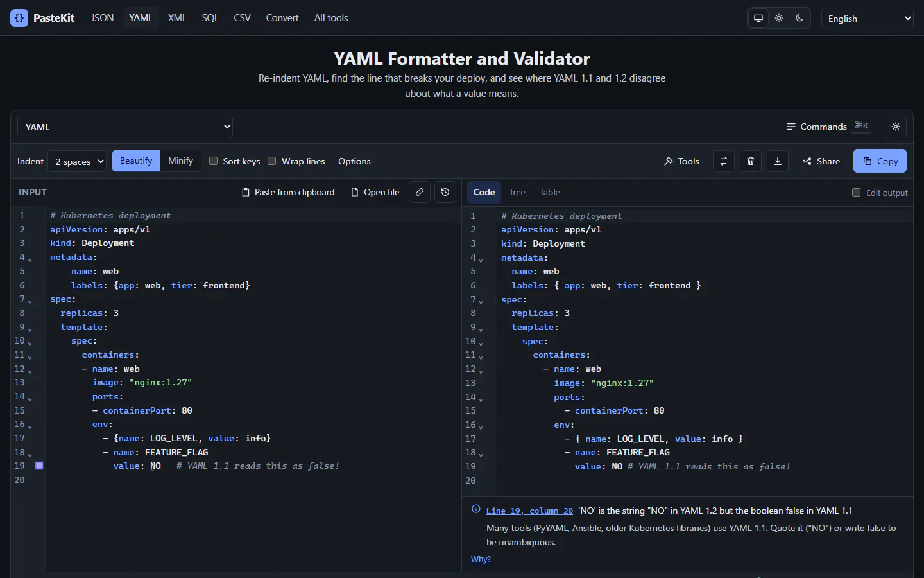This screenshot has height=578, width=924.
Task: Open the English language selector
Action: coord(868,18)
